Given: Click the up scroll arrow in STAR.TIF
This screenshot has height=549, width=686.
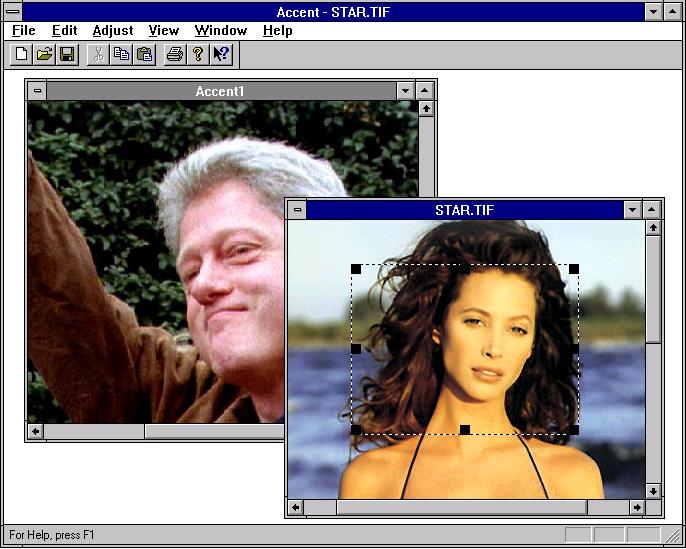Looking at the screenshot, I should [x=653, y=227].
